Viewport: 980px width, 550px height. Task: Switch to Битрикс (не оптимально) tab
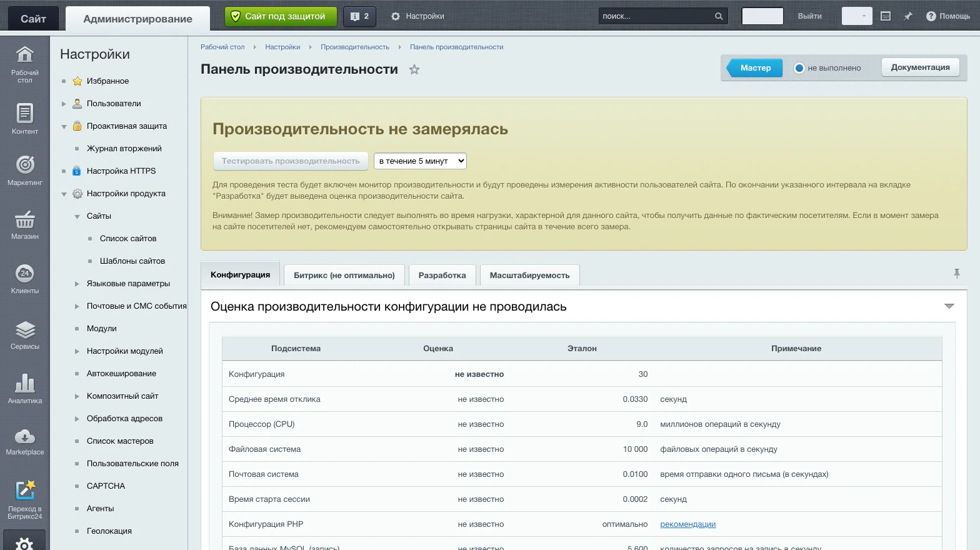click(x=344, y=275)
